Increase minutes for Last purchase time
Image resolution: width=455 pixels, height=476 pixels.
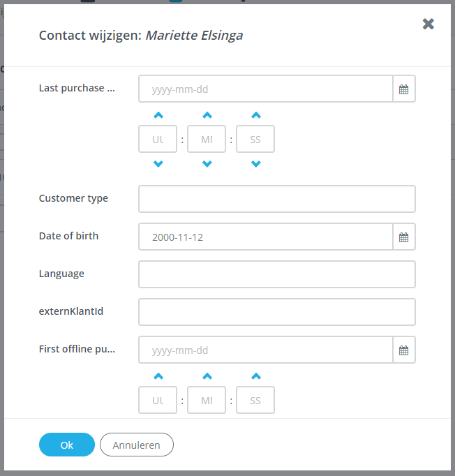point(207,115)
